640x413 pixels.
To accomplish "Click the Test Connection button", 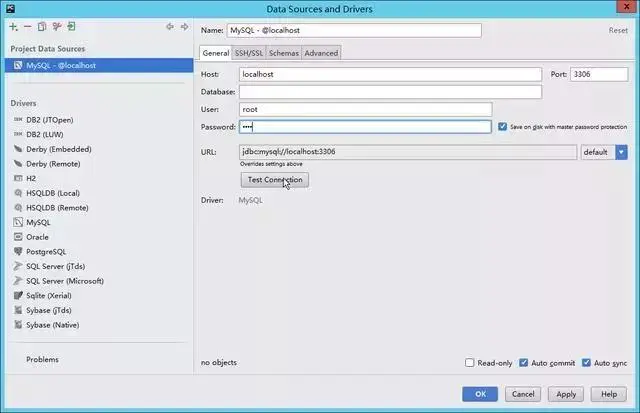I will click(x=275, y=180).
